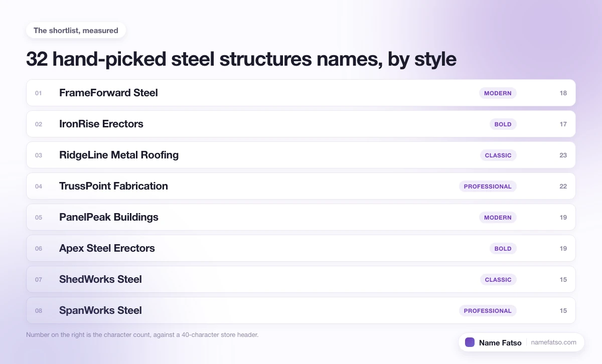Click character count 19 for Apex Steel Erectors
Viewport: 602px width, 364px height.
(x=563, y=249)
